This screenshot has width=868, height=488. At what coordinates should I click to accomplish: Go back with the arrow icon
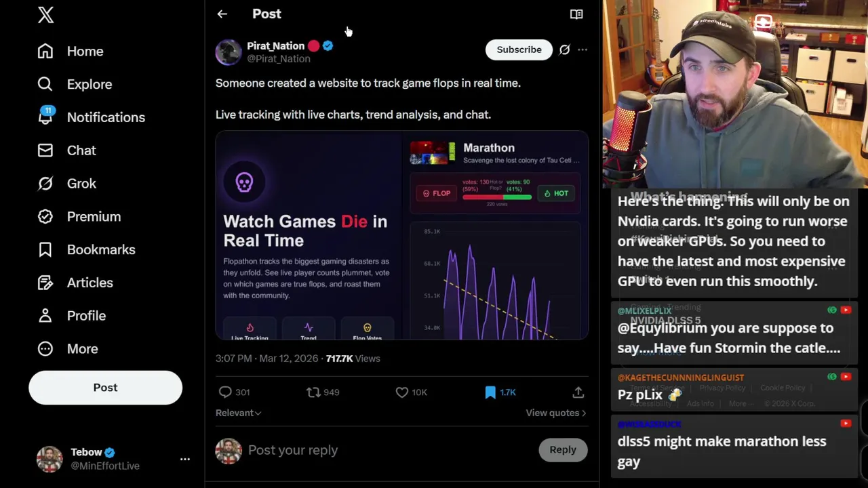click(x=222, y=14)
